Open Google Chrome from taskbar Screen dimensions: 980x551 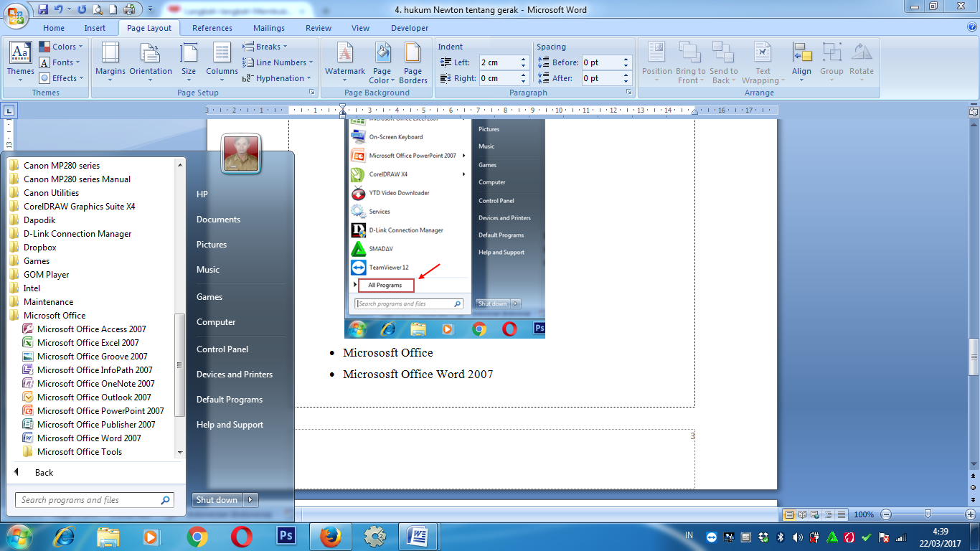point(197,536)
